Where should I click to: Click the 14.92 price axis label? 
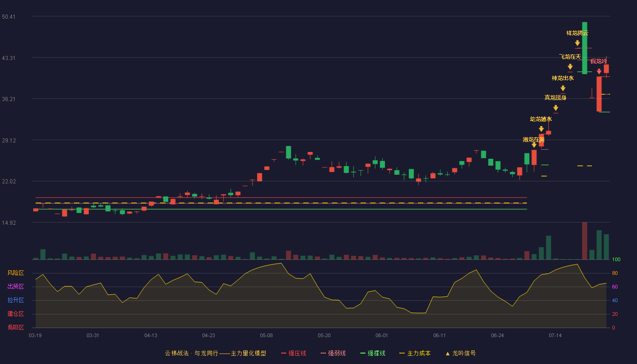(9, 222)
